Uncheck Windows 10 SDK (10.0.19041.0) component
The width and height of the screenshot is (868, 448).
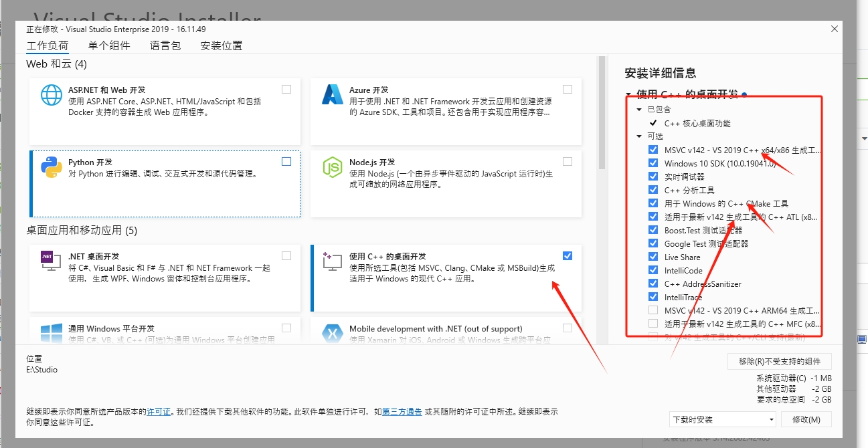point(653,163)
